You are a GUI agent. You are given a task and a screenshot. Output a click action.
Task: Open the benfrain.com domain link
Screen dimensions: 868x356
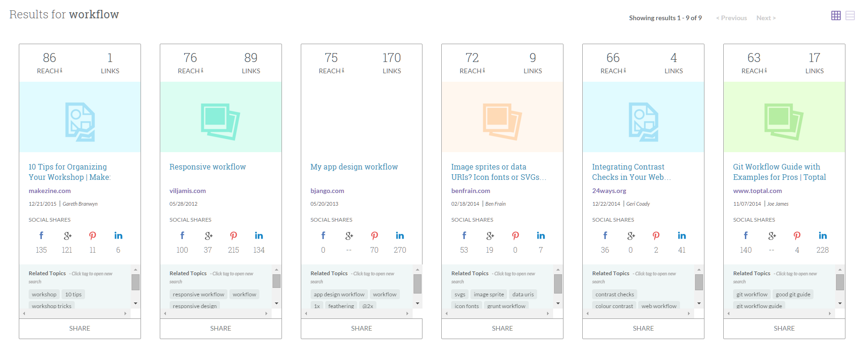(470, 191)
